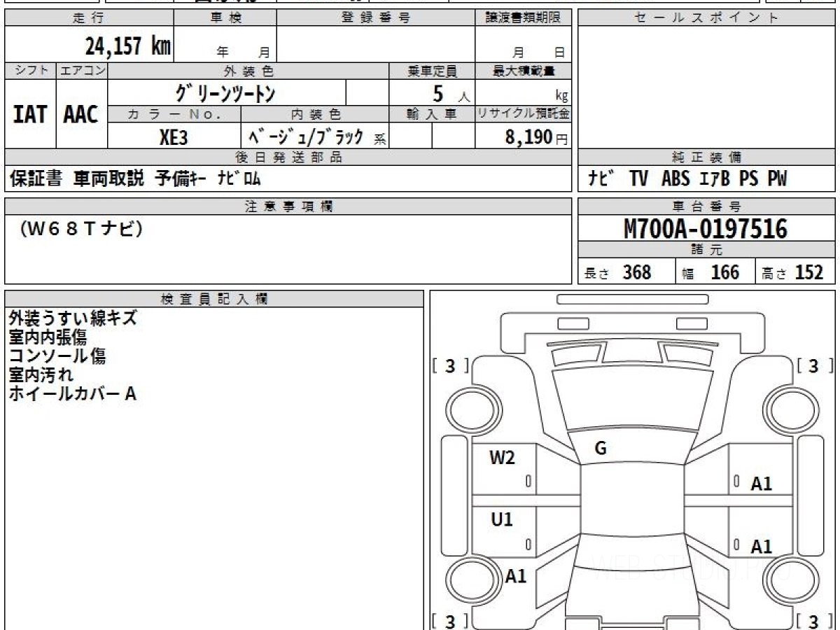Image resolution: width=840 pixels, height=630 pixels.
Task: Click the 車台番号 header
Action: [706, 206]
